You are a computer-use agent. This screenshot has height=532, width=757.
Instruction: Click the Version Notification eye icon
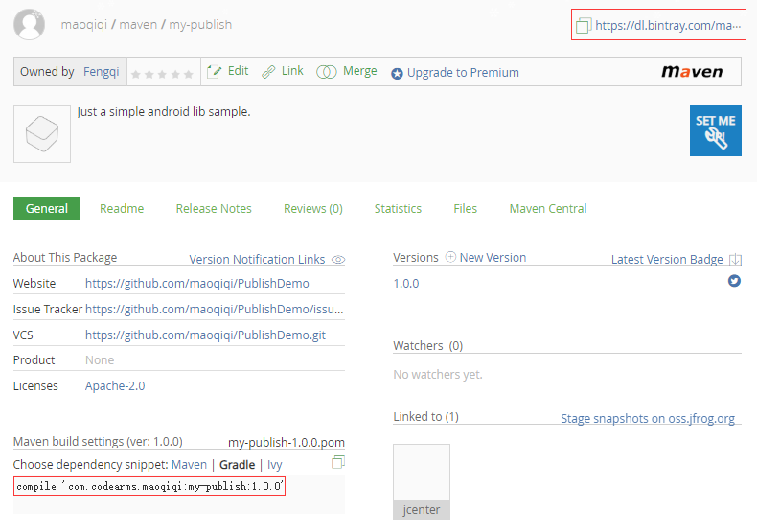click(x=338, y=260)
